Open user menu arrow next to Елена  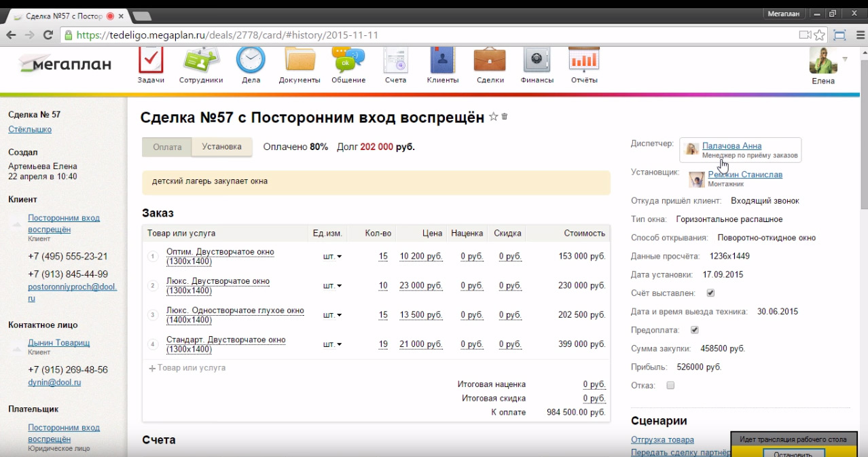[845, 59]
